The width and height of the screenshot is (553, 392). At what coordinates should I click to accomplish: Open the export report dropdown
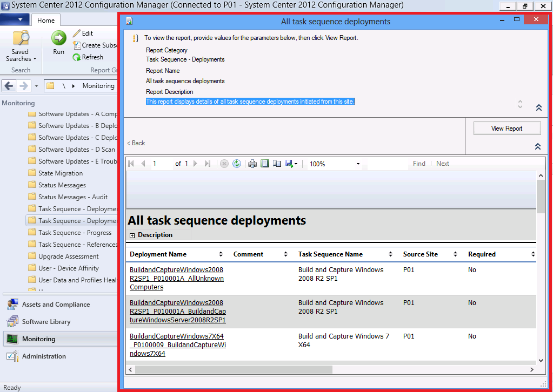coord(291,164)
